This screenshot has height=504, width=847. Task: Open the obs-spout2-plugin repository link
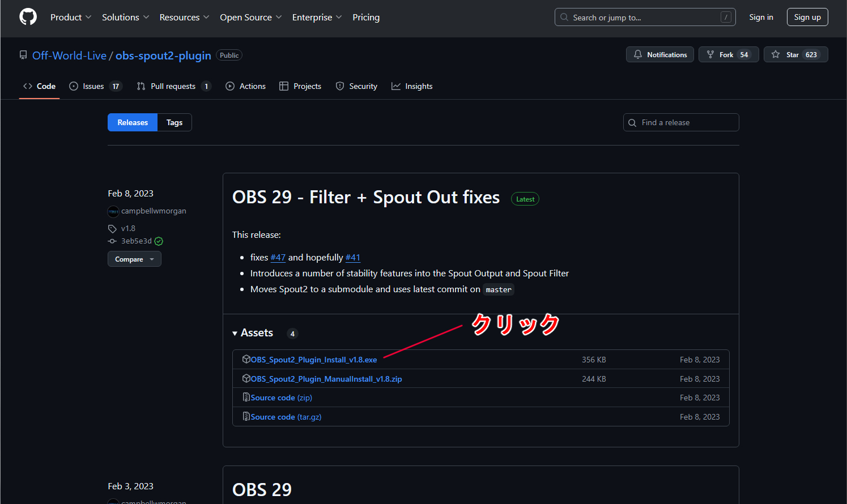click(x=163, y=55)
